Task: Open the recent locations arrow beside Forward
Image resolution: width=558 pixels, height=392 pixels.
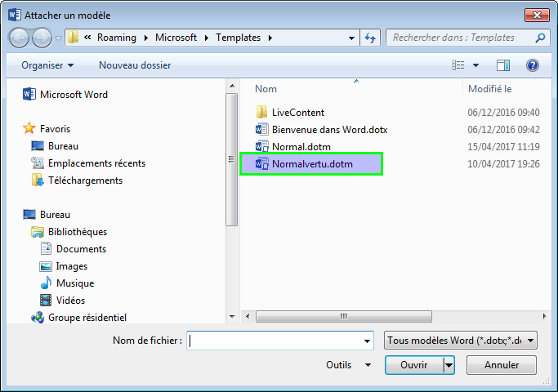Action: coord(58,38)
